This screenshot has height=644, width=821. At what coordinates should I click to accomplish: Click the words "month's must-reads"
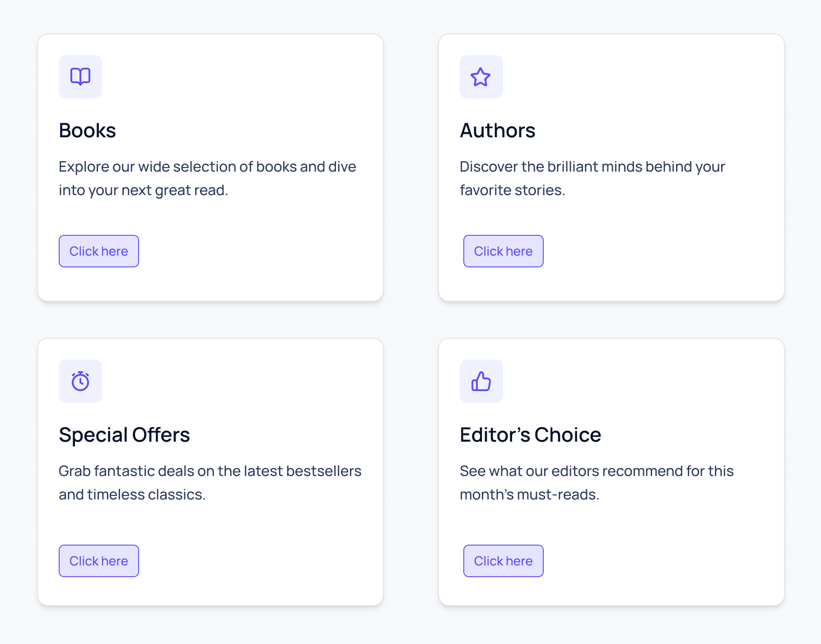(x=529, y=495)
